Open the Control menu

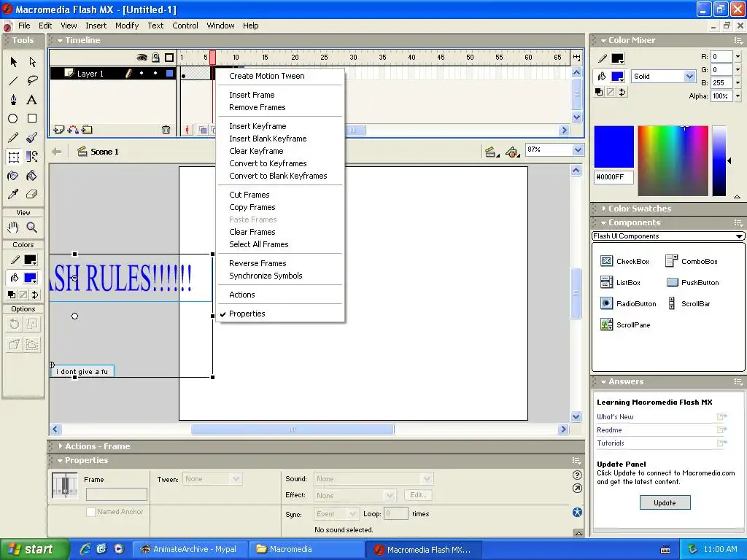185,26
